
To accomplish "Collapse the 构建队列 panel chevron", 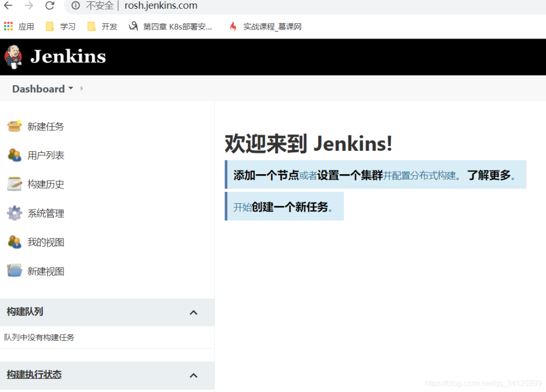I will [x=193, y=312].
